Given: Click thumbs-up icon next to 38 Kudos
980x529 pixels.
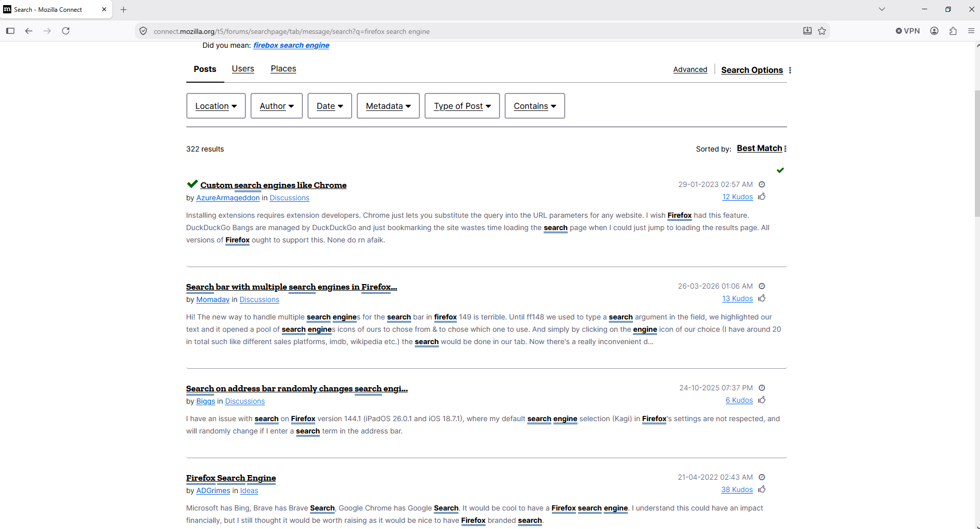Looking at the screenshot, I should pyautogui.click(x=762, y=489).
